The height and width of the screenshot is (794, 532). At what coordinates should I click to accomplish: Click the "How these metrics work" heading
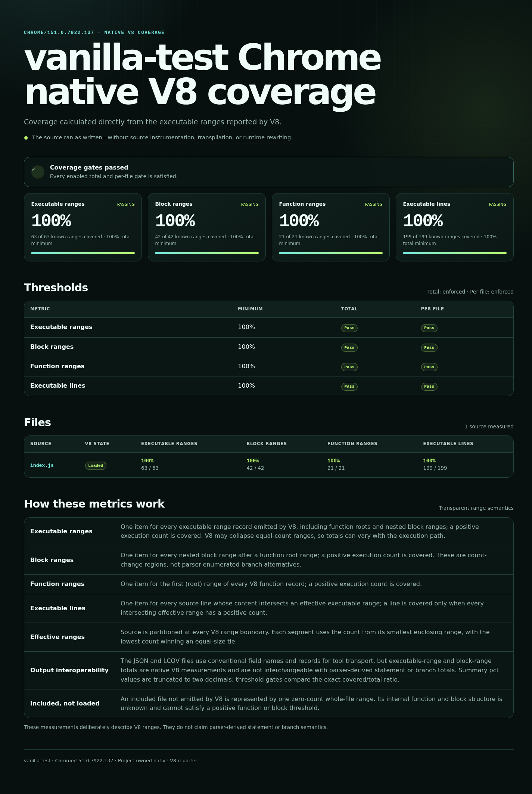coord(94,504)
